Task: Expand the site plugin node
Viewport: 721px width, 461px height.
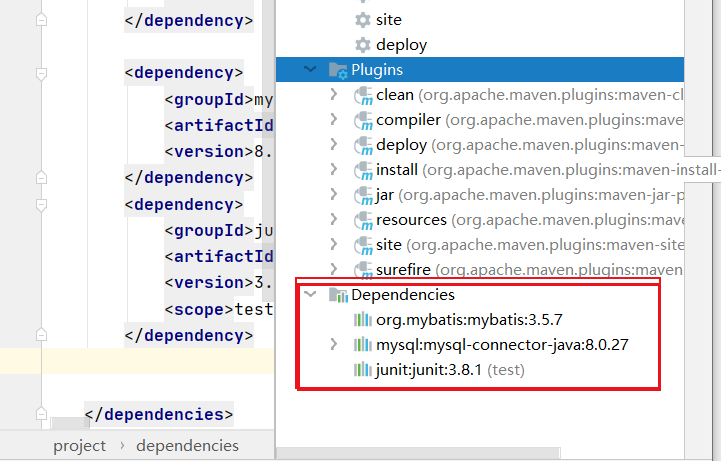Action: tap(334, 244)
